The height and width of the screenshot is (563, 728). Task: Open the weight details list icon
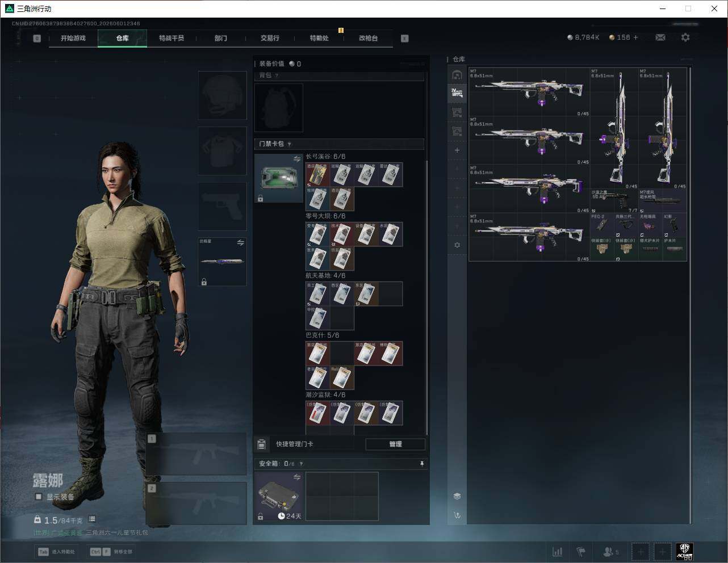click(92, 519)
